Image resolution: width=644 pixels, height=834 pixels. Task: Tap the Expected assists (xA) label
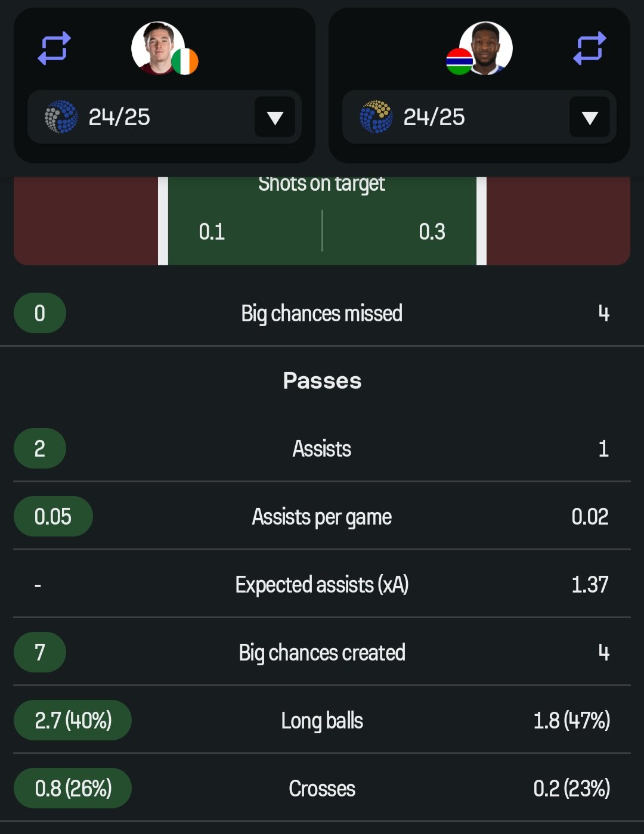(322, 585)
